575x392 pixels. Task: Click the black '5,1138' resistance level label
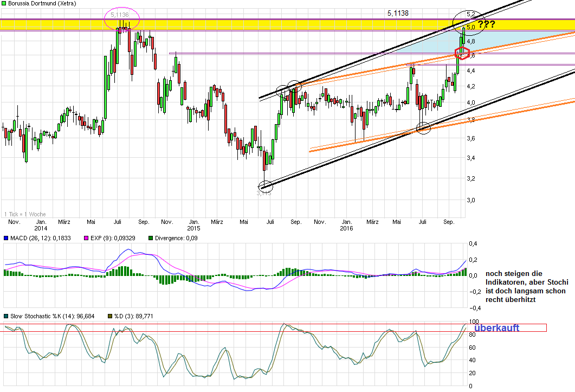(398, 13)
